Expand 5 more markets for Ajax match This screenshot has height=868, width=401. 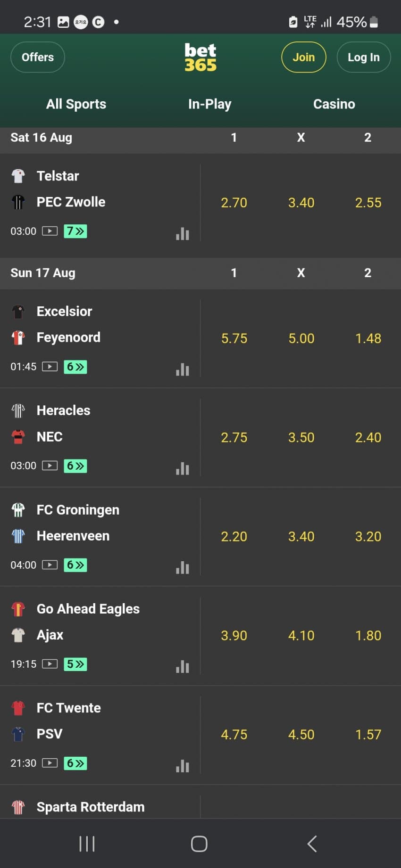click(x=75, y=664)
